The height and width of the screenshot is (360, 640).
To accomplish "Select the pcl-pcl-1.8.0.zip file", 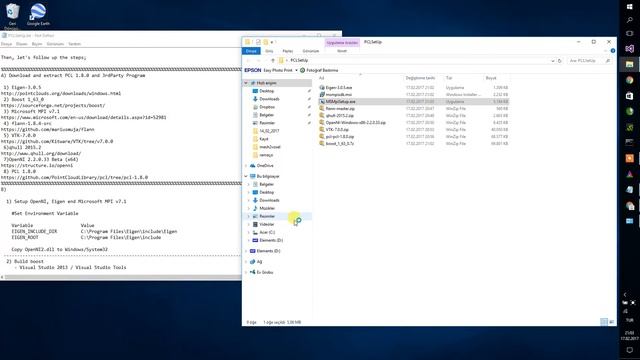I will pyautogui.click(x=340, y=136).
